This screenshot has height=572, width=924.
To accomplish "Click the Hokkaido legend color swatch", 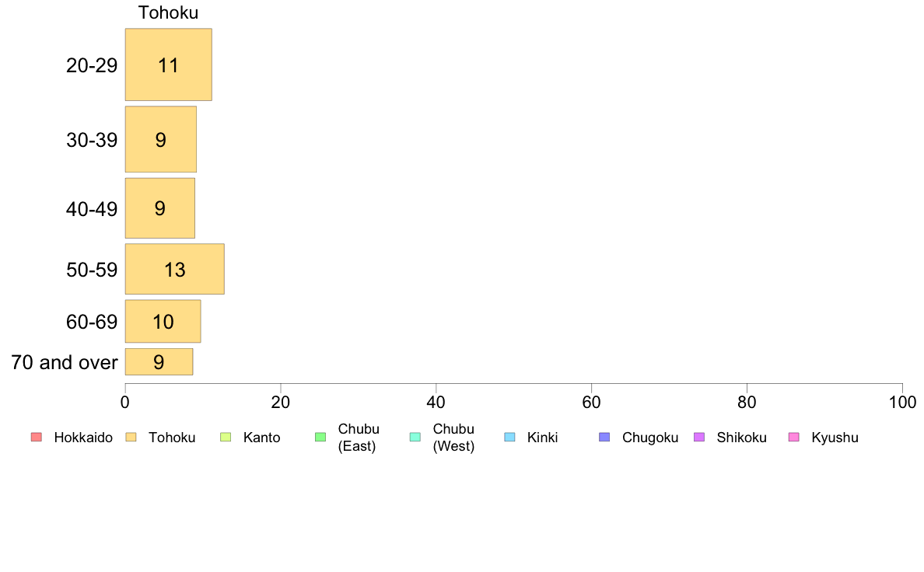I will (37, 437).
